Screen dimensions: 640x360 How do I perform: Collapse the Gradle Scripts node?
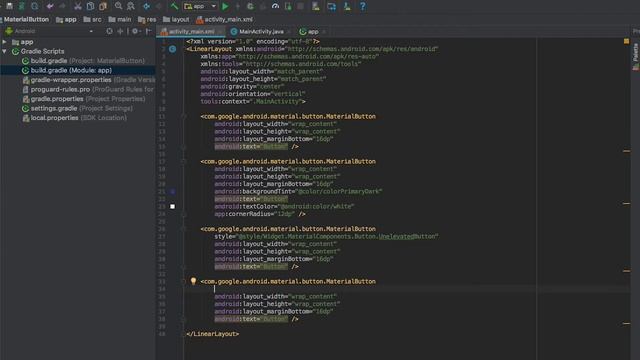[x=4, y=51]
